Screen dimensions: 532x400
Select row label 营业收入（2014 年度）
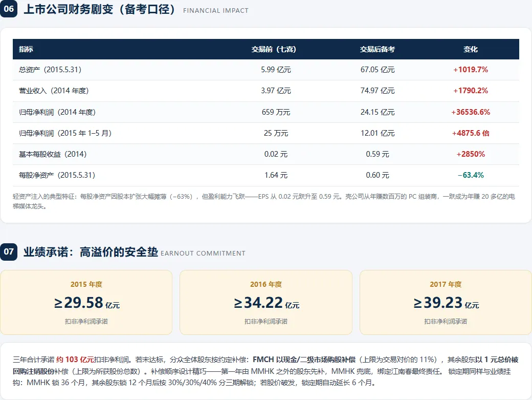click(54, 91)
